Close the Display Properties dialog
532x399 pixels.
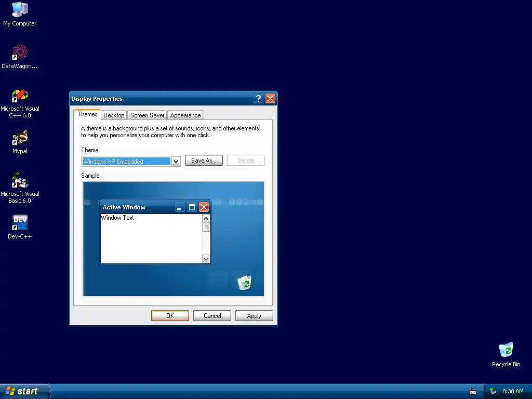click(x=270, y=98)
